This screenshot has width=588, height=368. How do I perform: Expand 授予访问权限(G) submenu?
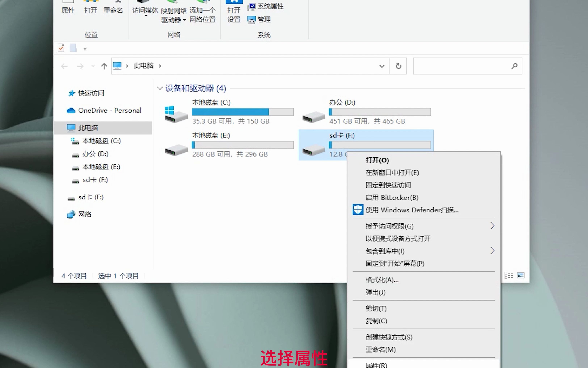click(x=424, y=226)
